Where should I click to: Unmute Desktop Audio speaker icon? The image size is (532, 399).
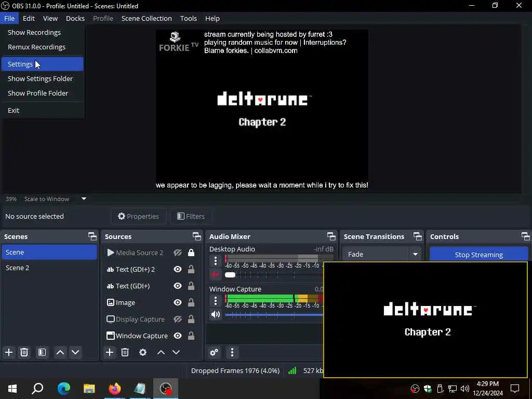[x=216, y=274]
